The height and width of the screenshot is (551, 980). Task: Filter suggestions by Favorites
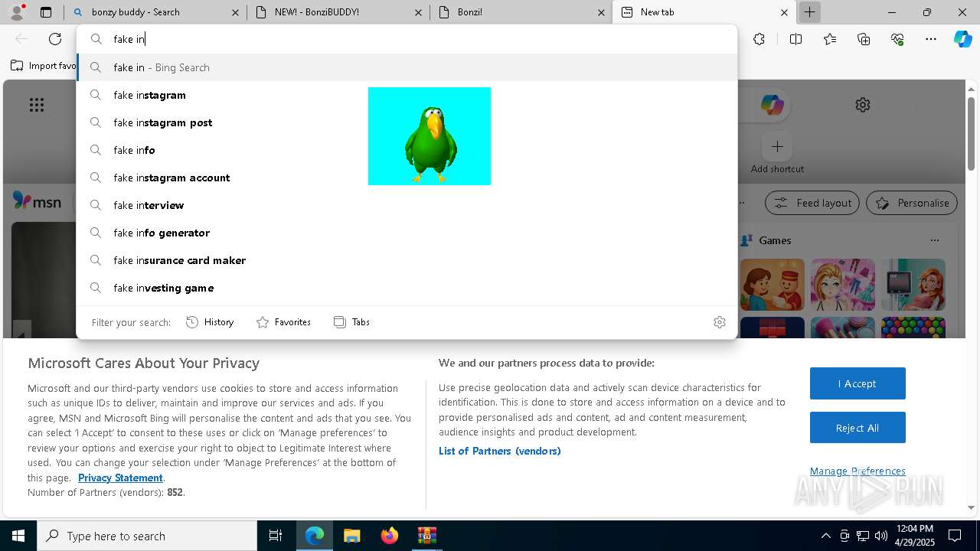[283, 322]
